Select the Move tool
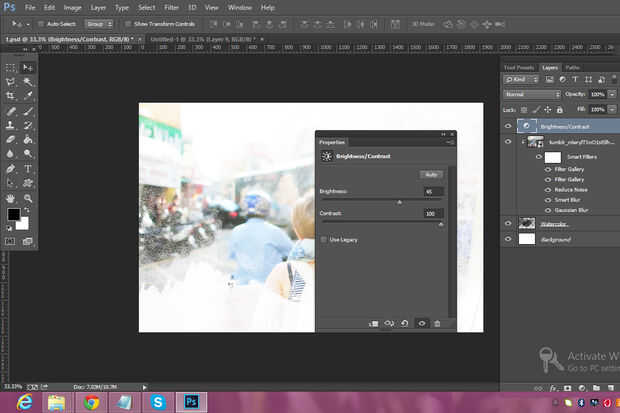620x413 pixels. 27,67
